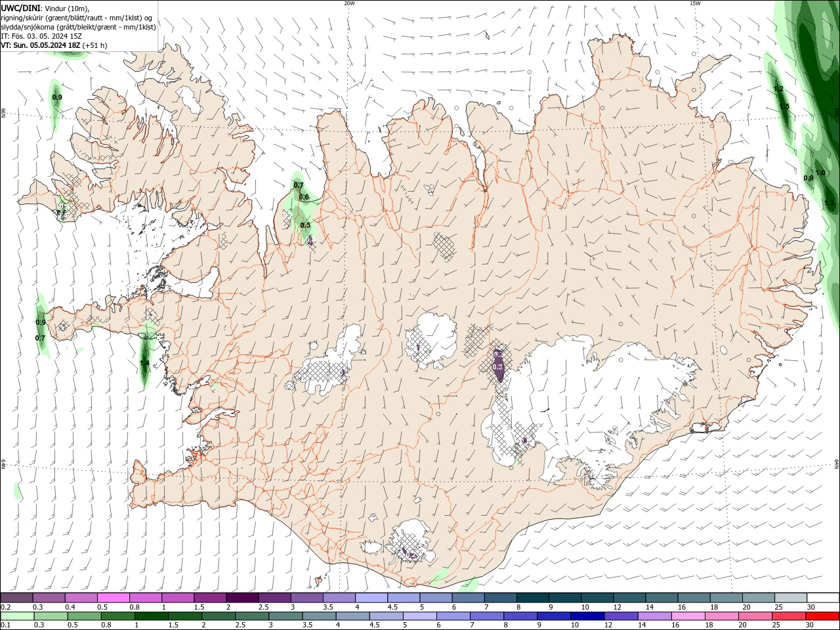Select the bright red '30' swatch in bottom legend
The height and width of the screenshot is (630, 840).
coord(822,616)
